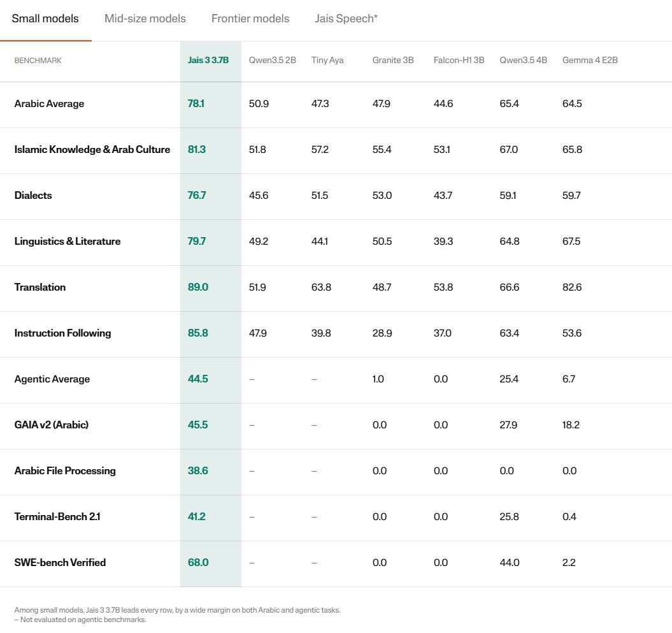The width and height of the screenshot is (672, 633).
Task: Select Qwen3.5 4B Terminal-Bench score 25.8
Action: click(x=509, y=516)
